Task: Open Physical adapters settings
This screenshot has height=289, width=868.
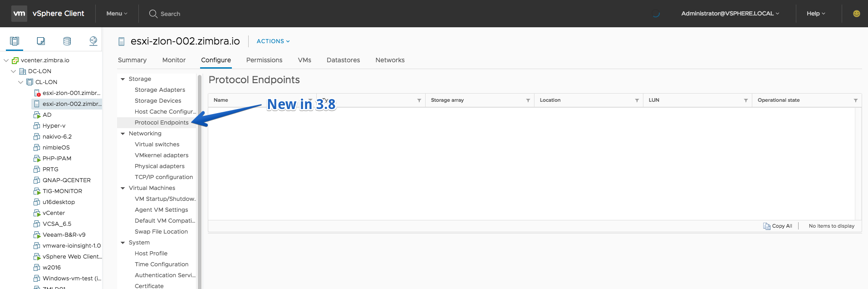Action: click(160, 166)
